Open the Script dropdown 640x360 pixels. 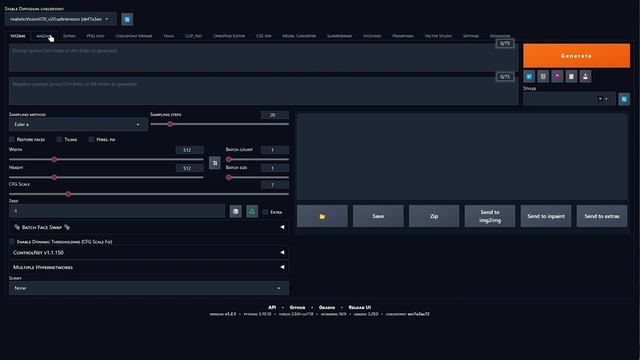(x=149, y=288)
